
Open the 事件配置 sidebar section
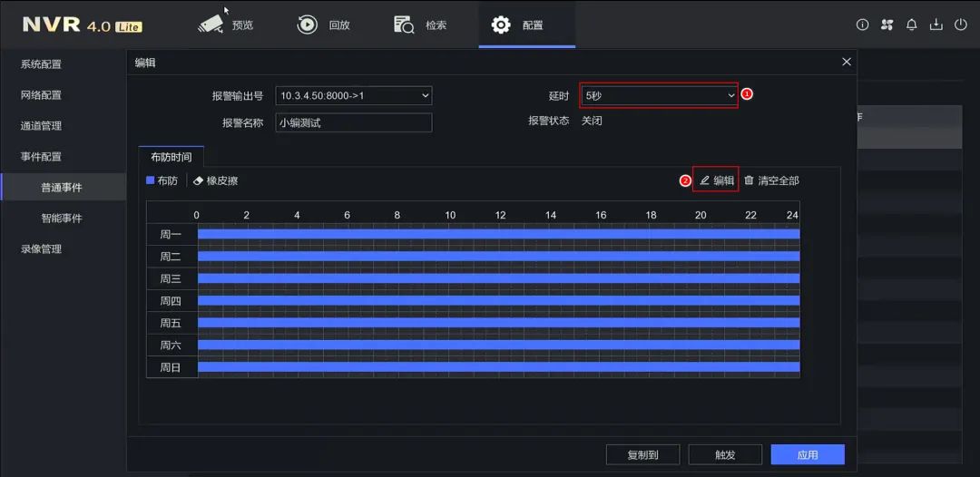(41, 157)
